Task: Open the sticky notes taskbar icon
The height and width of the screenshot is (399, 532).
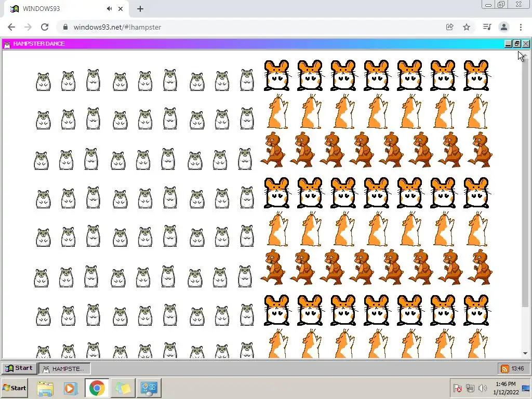Action: click(123, 388)
